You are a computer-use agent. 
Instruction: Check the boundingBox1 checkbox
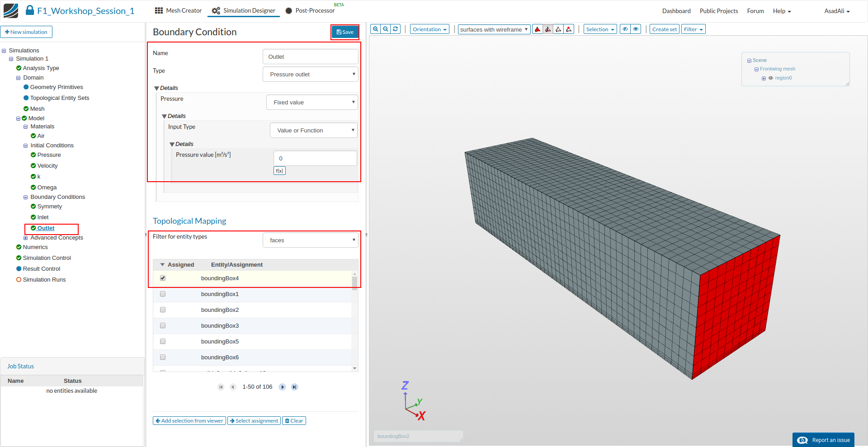[x=163, y=294]
